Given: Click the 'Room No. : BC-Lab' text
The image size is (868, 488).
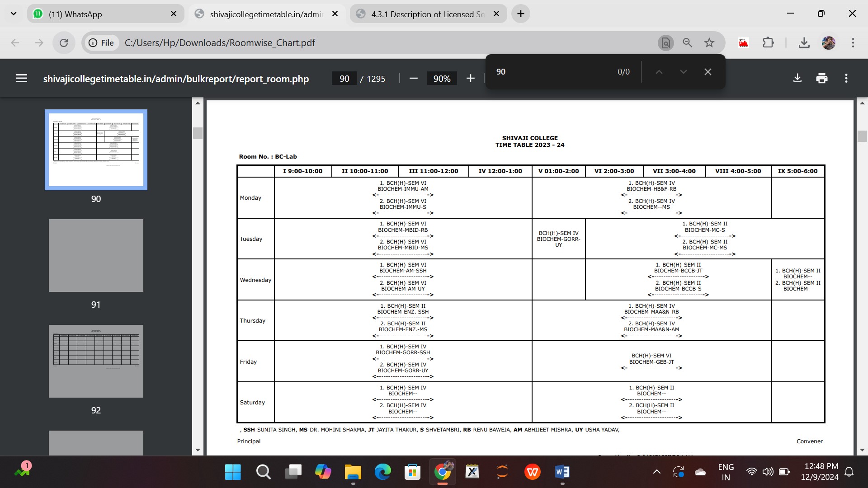Looking at the screenshot, I should coord(268,157).
